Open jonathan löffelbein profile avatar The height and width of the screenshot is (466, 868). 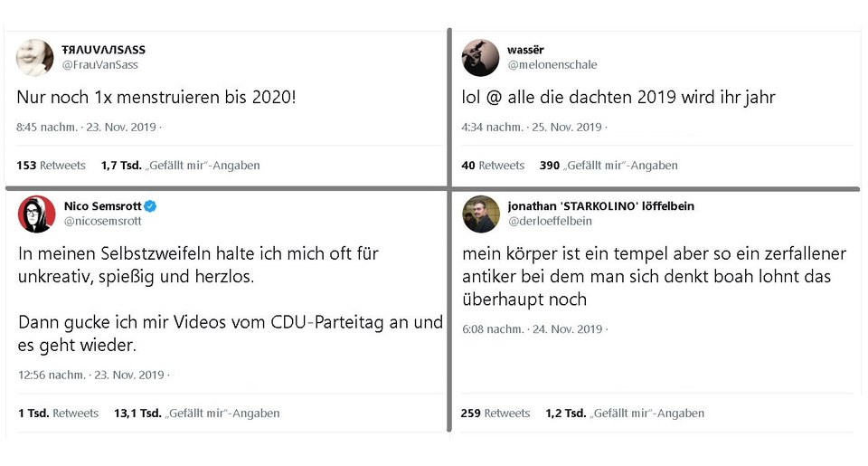pyautogui.click(x=481, y=214)
